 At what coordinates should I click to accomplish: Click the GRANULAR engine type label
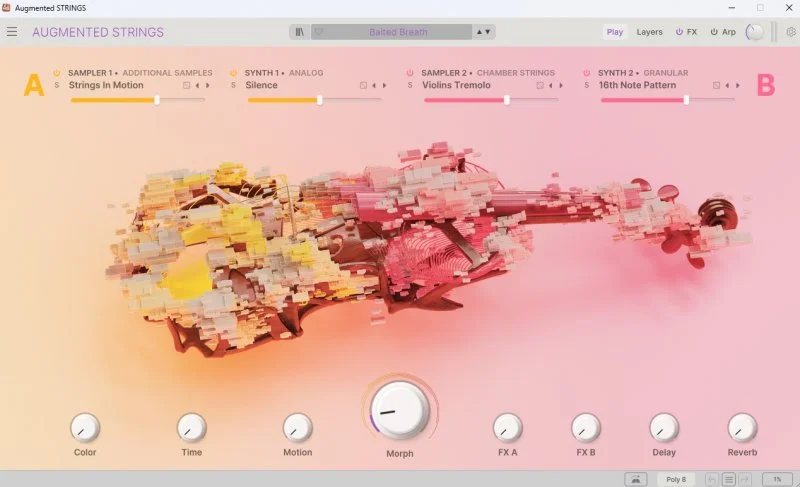click(x=666, y=73)
